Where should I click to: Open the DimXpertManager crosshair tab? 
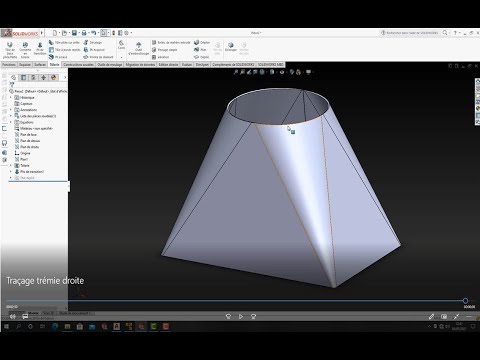(43, 78)
